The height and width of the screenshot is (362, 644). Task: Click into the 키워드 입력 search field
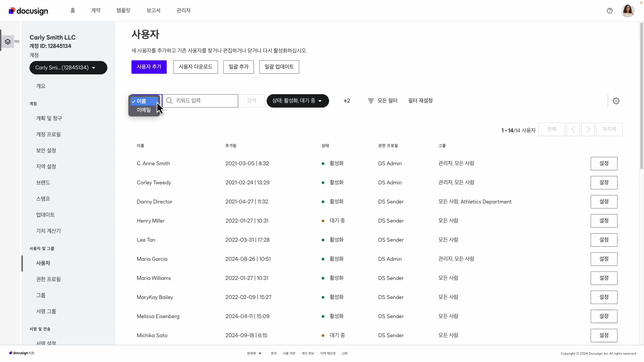pyautogui.click(x=200, y=101)
